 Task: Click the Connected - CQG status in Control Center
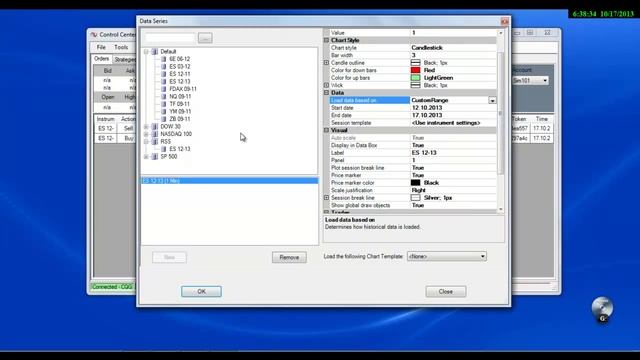112,287
